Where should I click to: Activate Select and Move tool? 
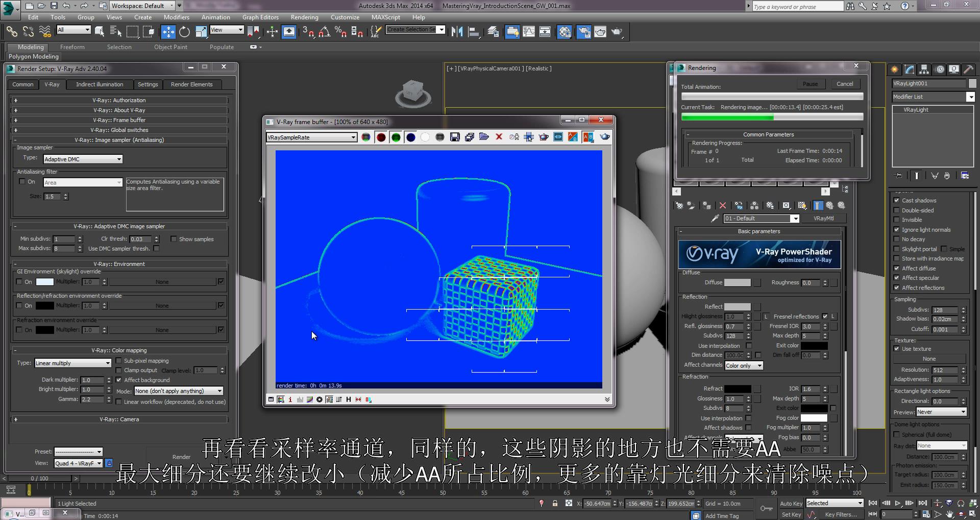[x=168, y=32]
